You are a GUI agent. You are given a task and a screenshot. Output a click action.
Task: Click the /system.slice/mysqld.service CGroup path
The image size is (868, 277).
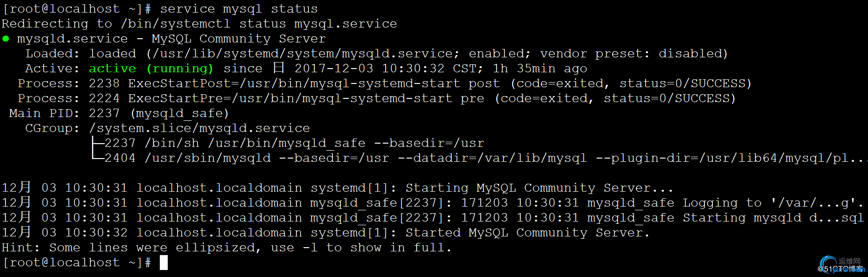pos(199,128)
